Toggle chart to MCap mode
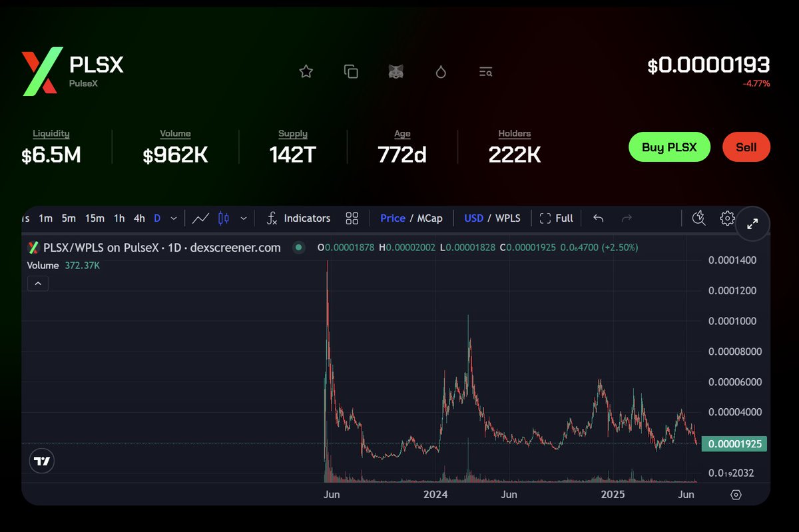This screenshot has width=799, height=532. tap(429, 218)
